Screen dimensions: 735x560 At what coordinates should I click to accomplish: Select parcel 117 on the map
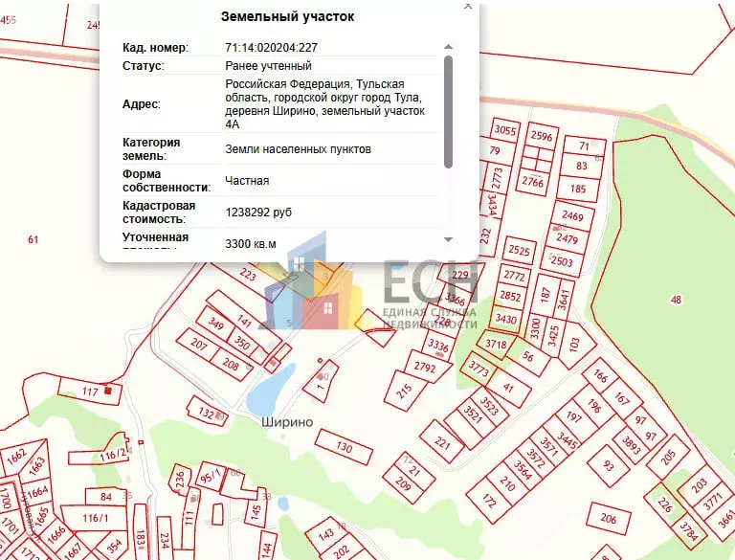coord(90,392)
